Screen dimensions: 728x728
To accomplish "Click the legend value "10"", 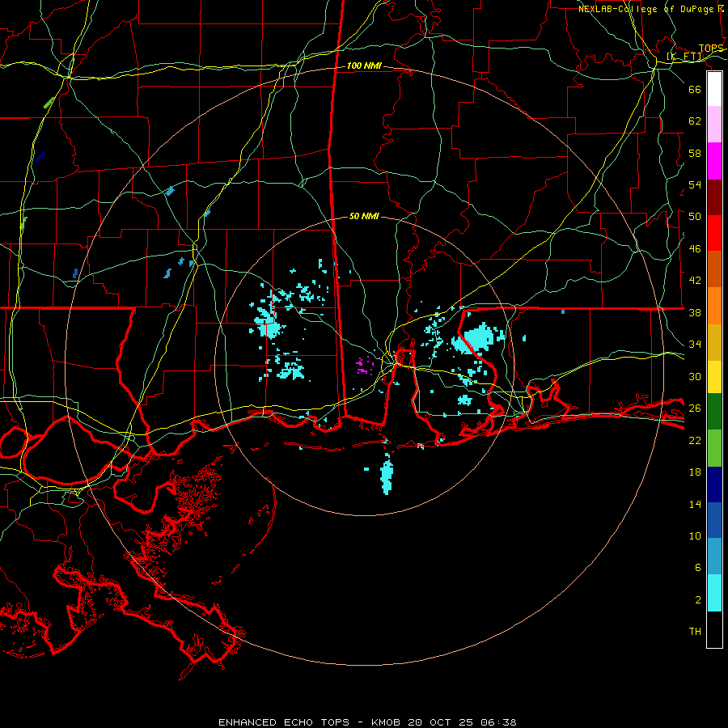I will point(695,535).
